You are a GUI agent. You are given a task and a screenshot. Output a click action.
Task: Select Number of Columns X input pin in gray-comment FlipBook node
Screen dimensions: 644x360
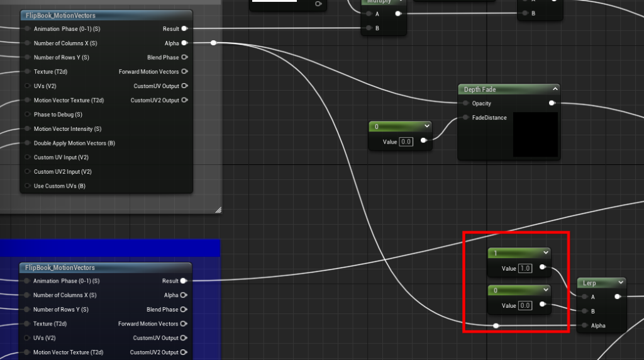click(28, 43)
